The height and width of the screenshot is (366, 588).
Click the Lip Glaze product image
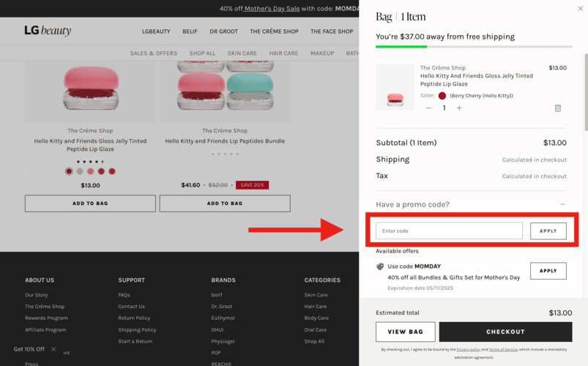(90, 91)
